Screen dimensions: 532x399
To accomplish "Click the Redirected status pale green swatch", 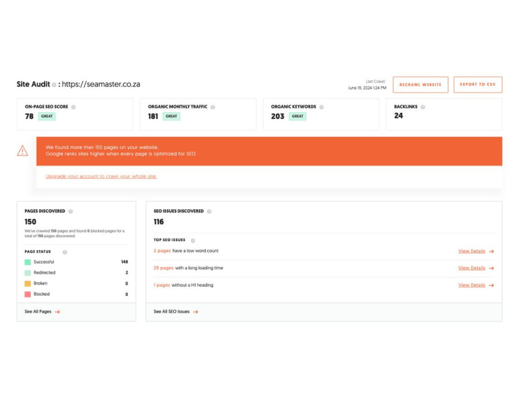I will coord(28,273).
